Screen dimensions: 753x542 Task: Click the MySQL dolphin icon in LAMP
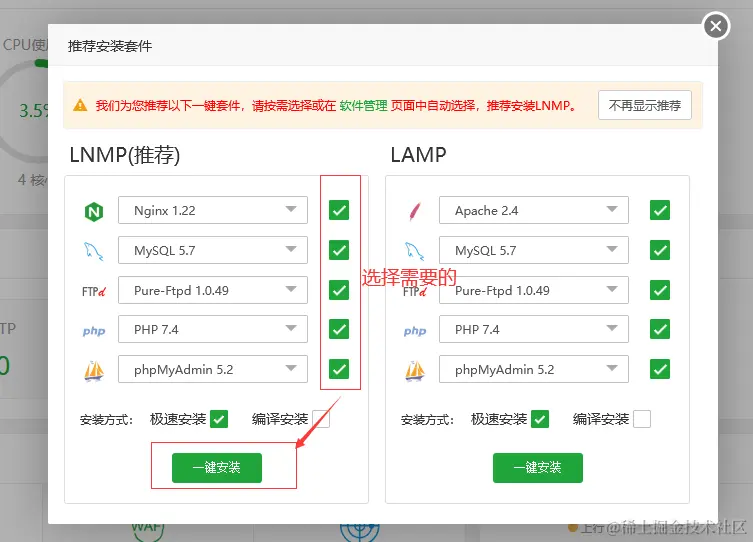coord(414,251)
